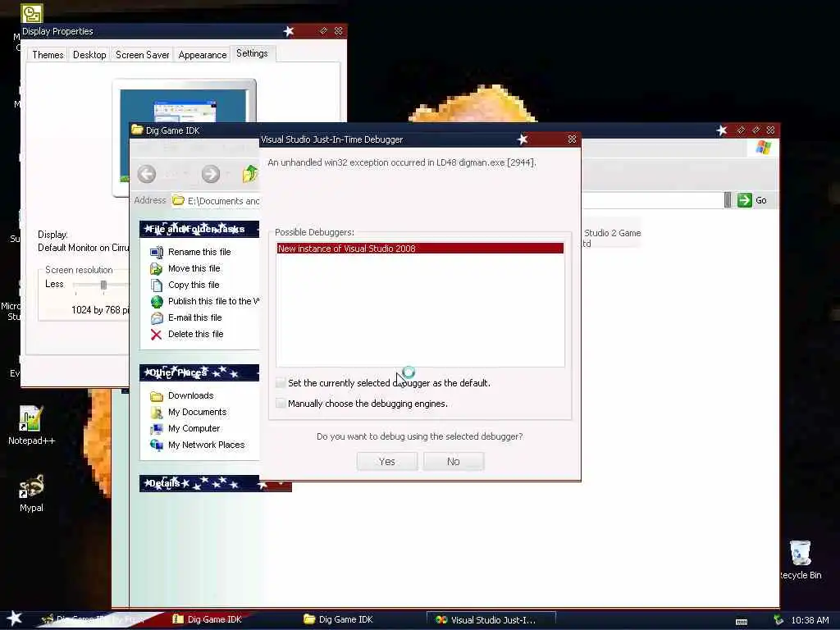Check 'Manually choose the debugging engines'
This screenshot has height=630, width=840.
click(281, 404)
